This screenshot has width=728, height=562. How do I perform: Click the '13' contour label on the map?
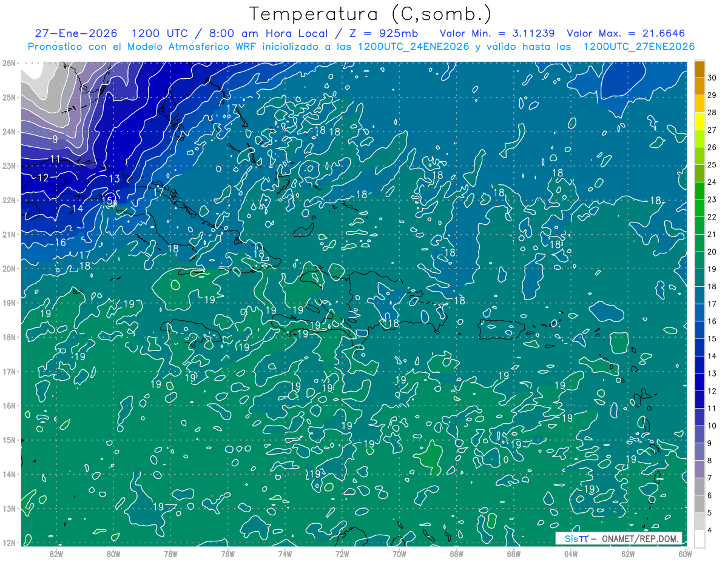point(115,179)
